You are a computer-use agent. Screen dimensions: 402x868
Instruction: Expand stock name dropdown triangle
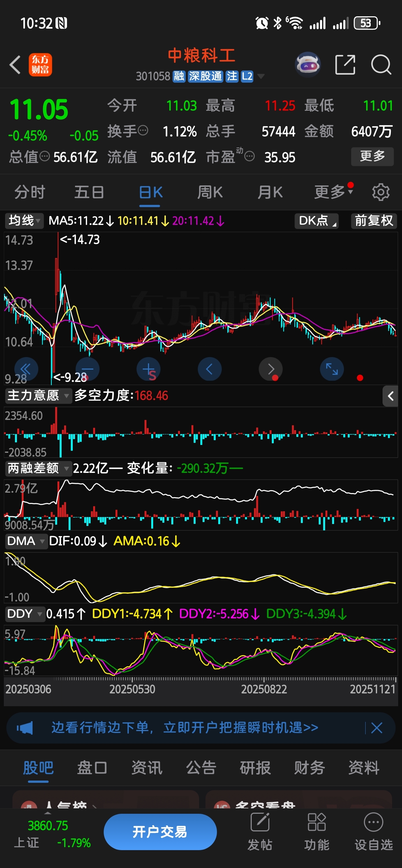(x=260, y=77)
